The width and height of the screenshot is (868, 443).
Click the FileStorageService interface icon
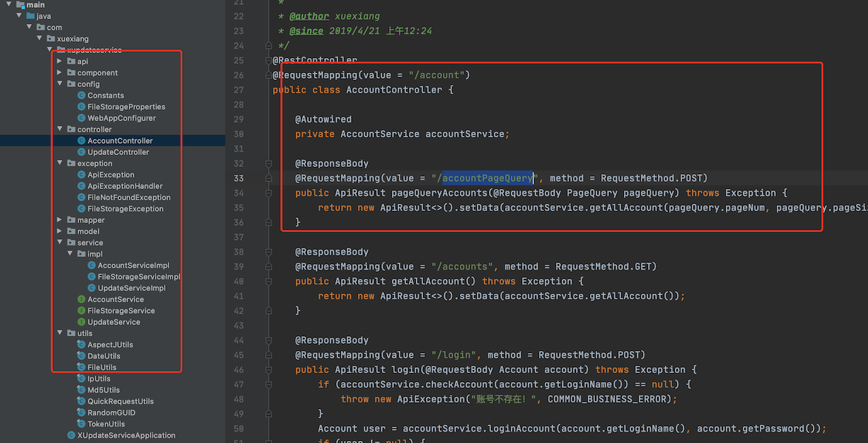tap(81, 311)
